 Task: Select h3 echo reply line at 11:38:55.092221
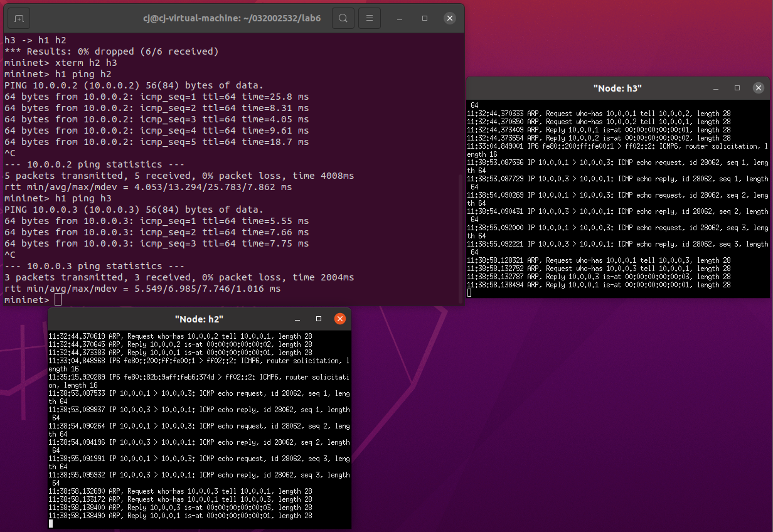coord(617,248)
